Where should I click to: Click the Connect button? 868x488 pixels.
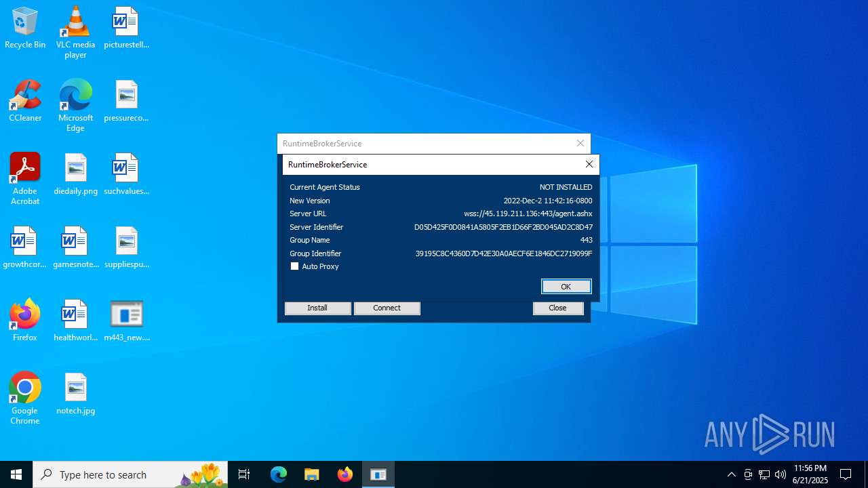click(x=387, y=308)
